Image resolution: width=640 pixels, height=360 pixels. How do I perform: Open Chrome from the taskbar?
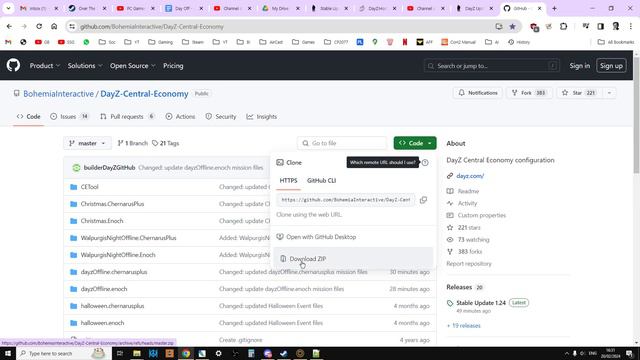click(186, 353)
